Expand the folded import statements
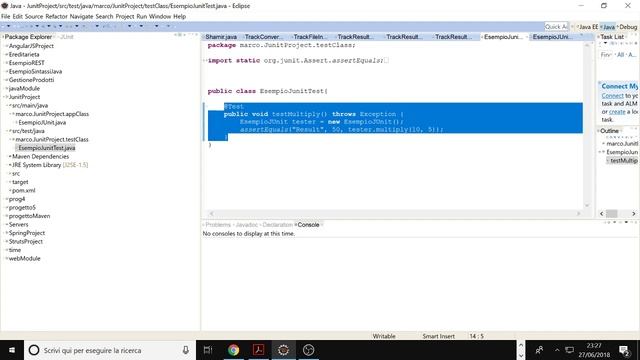Image resolution: width=640 pixels, height=360 pixels. [204, 60]
